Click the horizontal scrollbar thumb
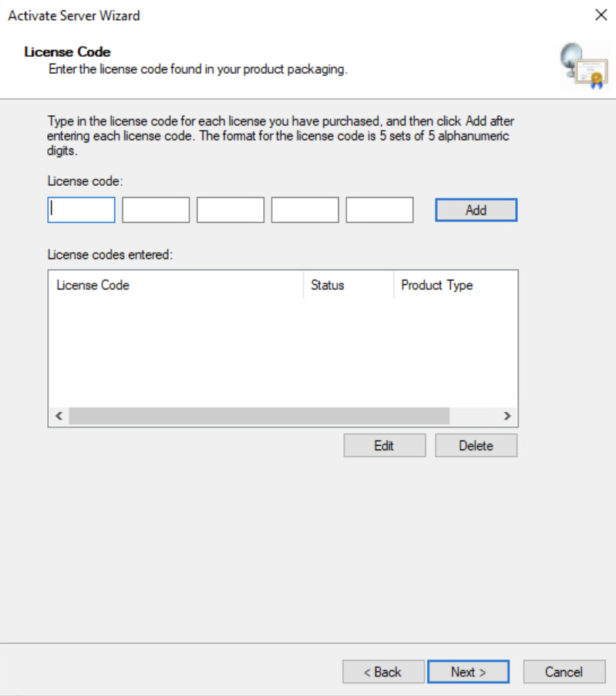Screen dimensions: 616x696 pos(259,416)
